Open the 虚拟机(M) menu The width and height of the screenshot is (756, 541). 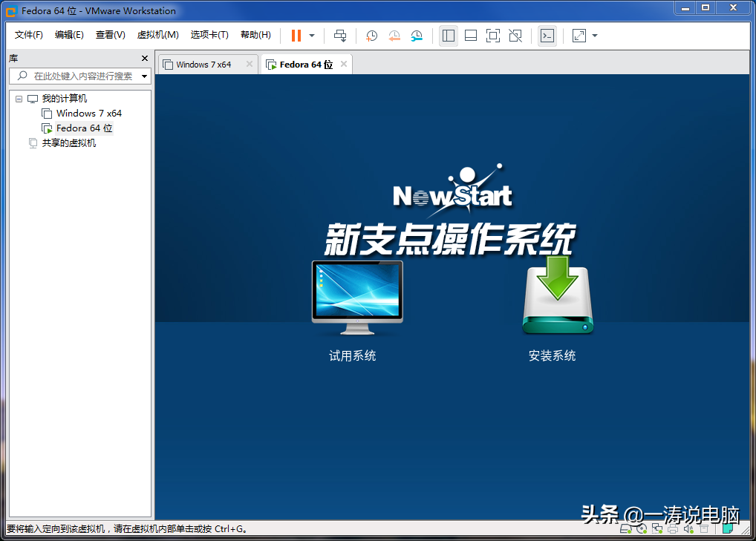point(157,35)
